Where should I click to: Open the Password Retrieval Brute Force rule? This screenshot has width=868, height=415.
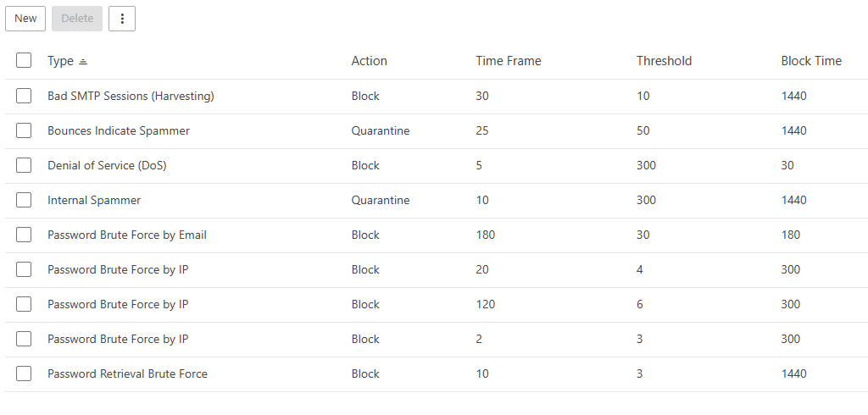127,373
